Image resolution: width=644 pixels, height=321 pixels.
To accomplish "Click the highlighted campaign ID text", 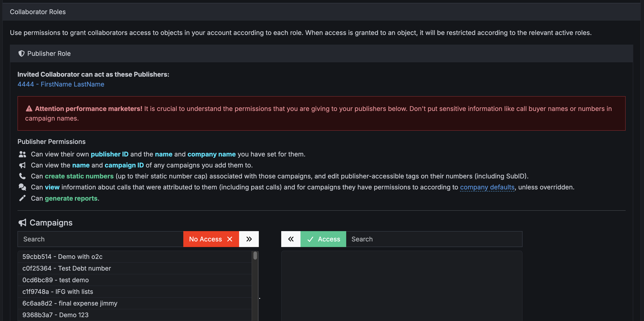I will pos(124,165).
